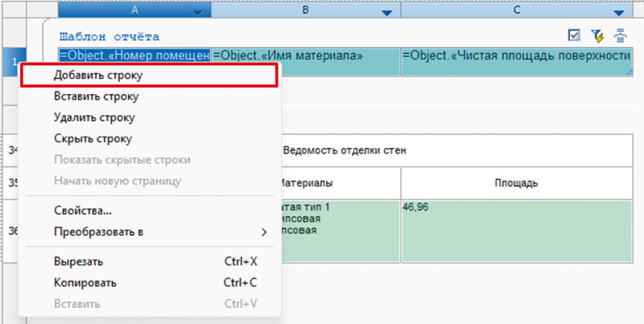The image size is (644, 324).
Task: Toggle the checkbox icon in report template header
Action: pos(574,35)
